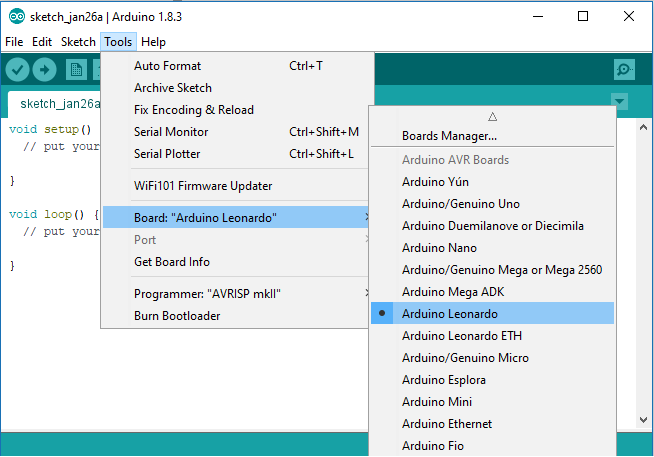Open Serial Monitor magnifier icon
The width and height of the screenshot is (654, 457).
click(x=624, y=69)
